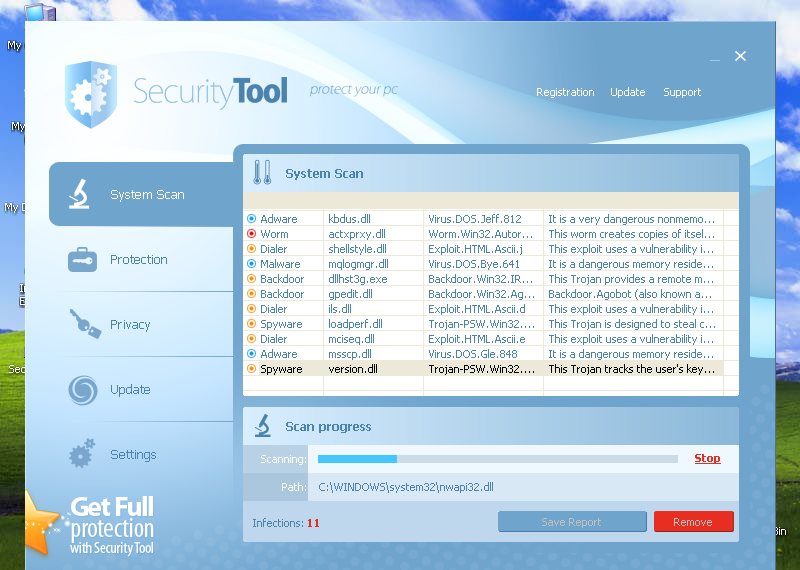Click the System Scan microscope icon in sidebar

coord(79,194)
